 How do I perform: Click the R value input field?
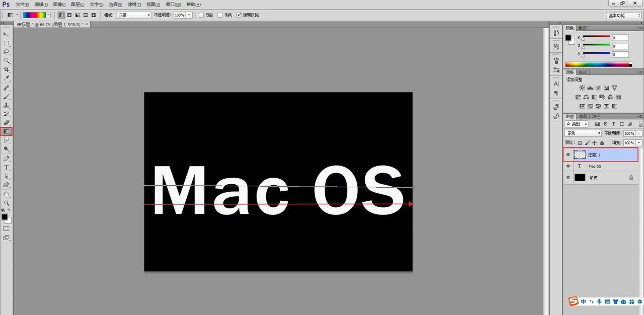(620, 38)
